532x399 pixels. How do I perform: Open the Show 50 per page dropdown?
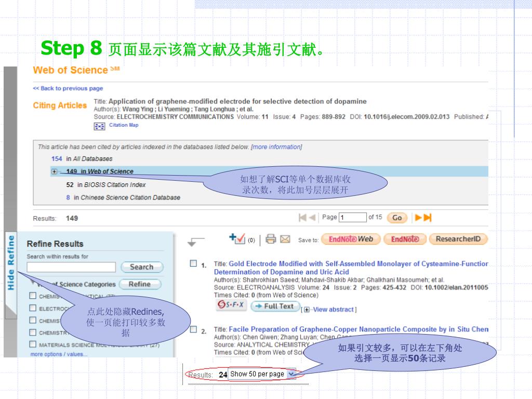[x=262, y=374]
